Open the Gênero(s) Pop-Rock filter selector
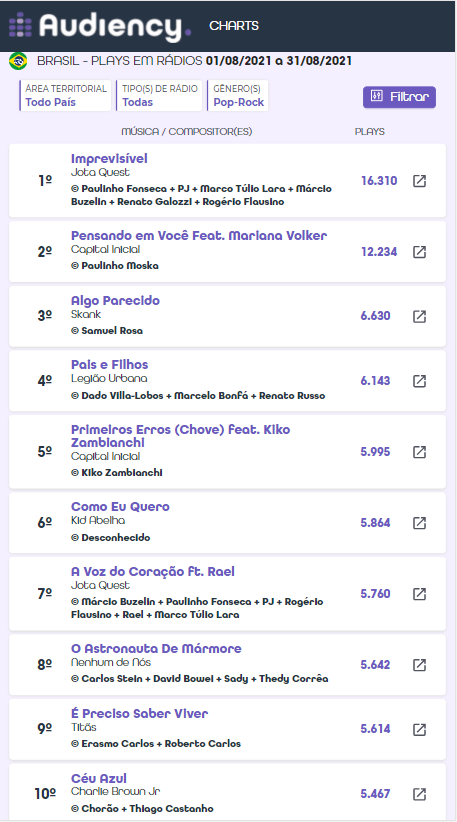Screen dimensions: 457x822 [238, 95]
